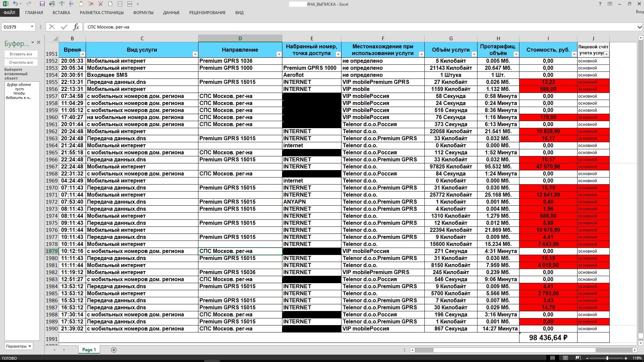Select column D header

[240, 39]
